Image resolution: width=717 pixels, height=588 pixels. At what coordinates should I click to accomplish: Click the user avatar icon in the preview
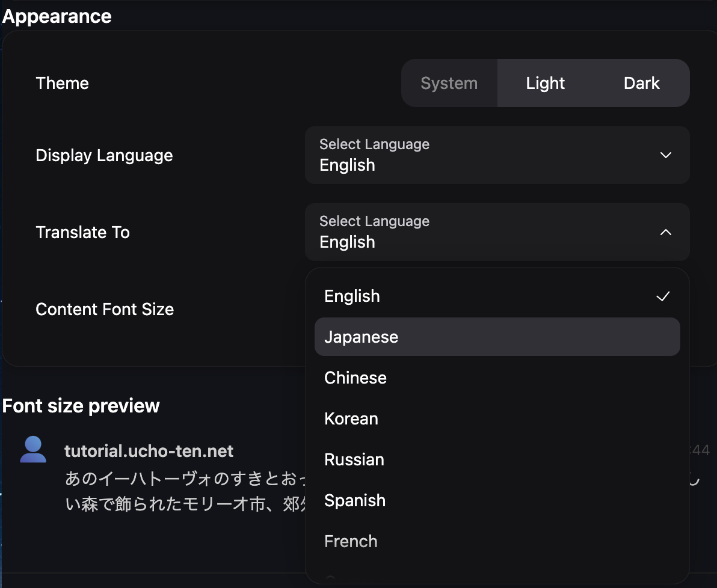[x=33, y=450]
